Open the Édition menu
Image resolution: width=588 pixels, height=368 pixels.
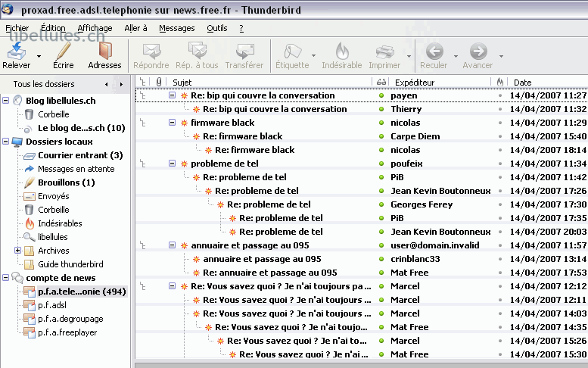click(53, 28)
